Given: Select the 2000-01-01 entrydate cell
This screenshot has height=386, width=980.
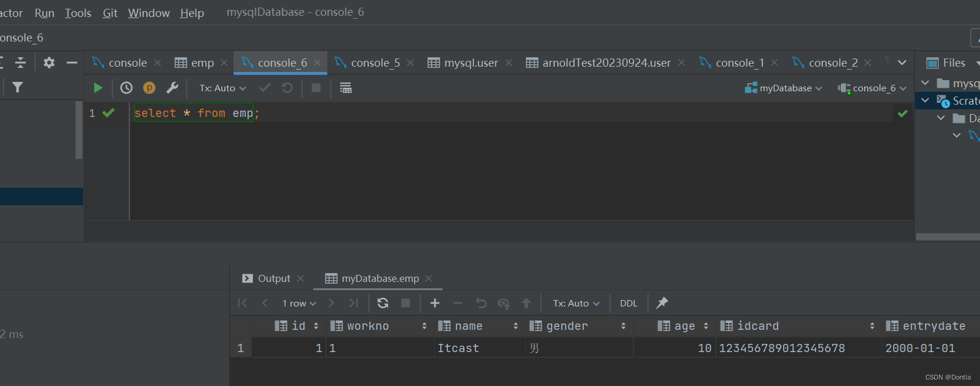Looking at the screenshot, I should (x=931, y=348).
